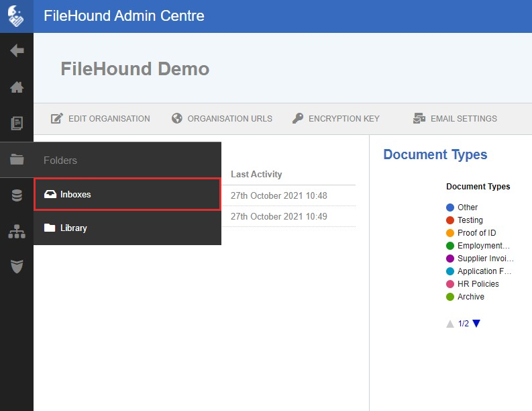532x411 pixels.
Task: Select Library in Folders flyout
Action: (127, 228)
